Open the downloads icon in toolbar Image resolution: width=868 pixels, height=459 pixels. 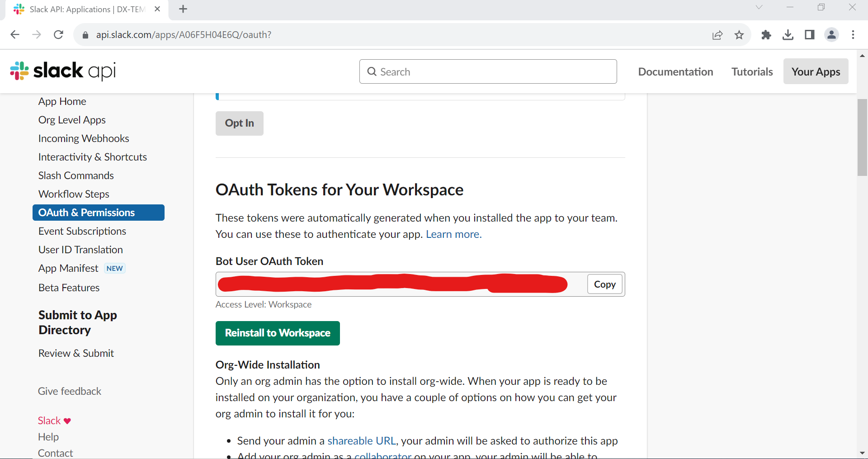coord(788,35)
